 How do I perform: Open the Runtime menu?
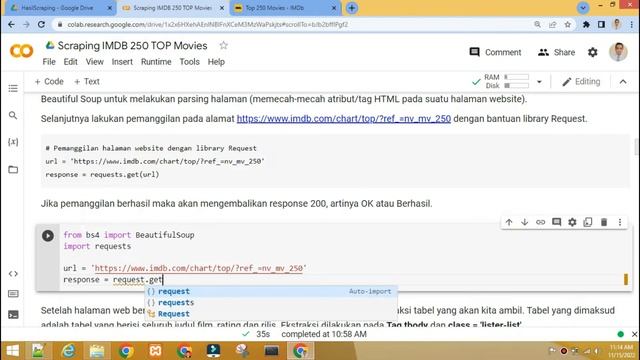(x=156, y=62)
